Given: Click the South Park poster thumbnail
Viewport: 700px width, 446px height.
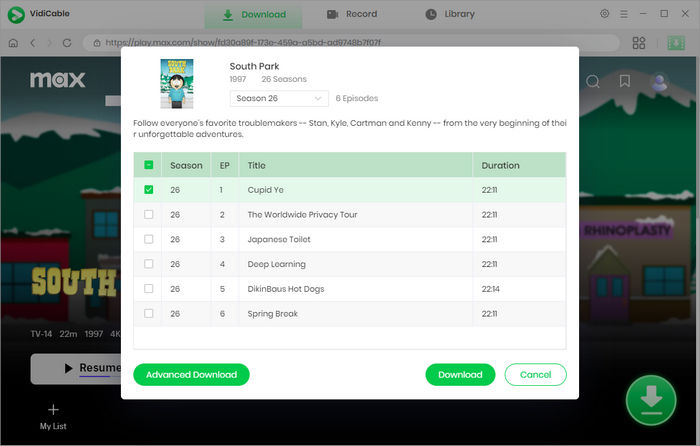Looking at the screenshot, I should point(177,83).
